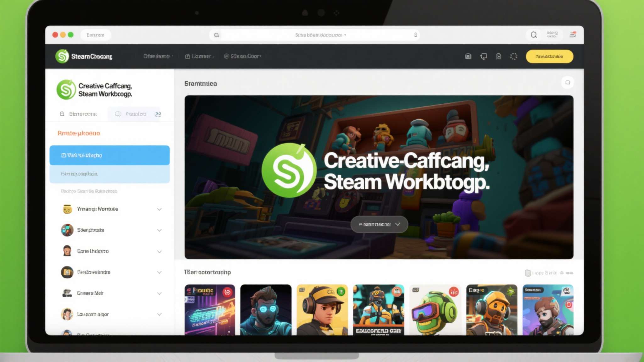The height and width of the screenshot is (362, 644).
Task: Select the Pamiers sidebar tab
Action: tap(134, 114)
